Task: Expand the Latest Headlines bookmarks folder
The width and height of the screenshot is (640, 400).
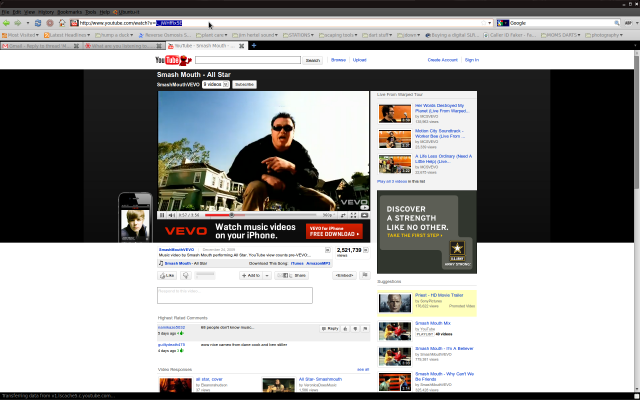Action: (x=67, y=35)
